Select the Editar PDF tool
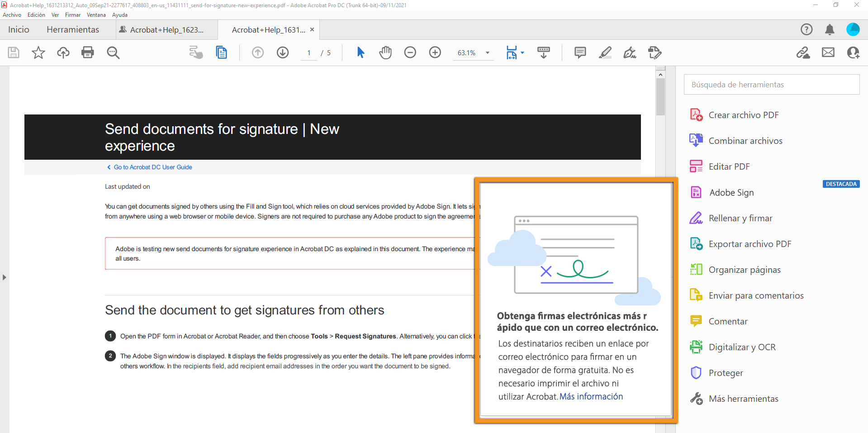The height and width of the screenshot is (433, 868). tap(729, 166)
